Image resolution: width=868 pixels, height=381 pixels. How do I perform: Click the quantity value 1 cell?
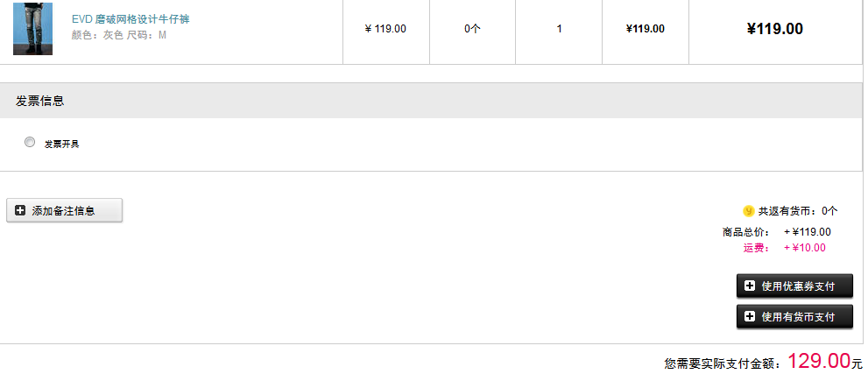pos(559,29)
